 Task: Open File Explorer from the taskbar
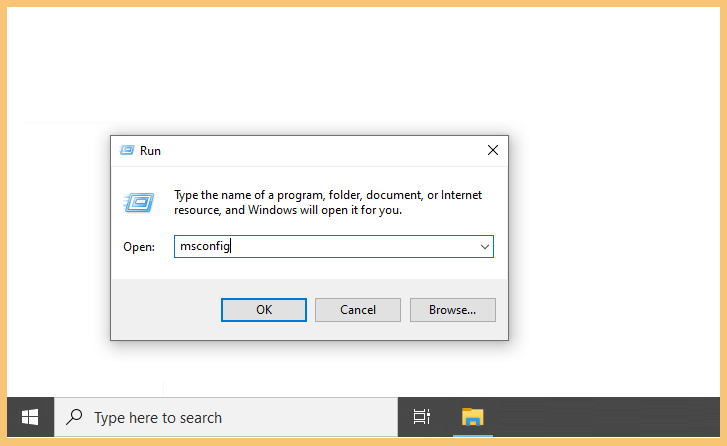(x=472, y=417)
